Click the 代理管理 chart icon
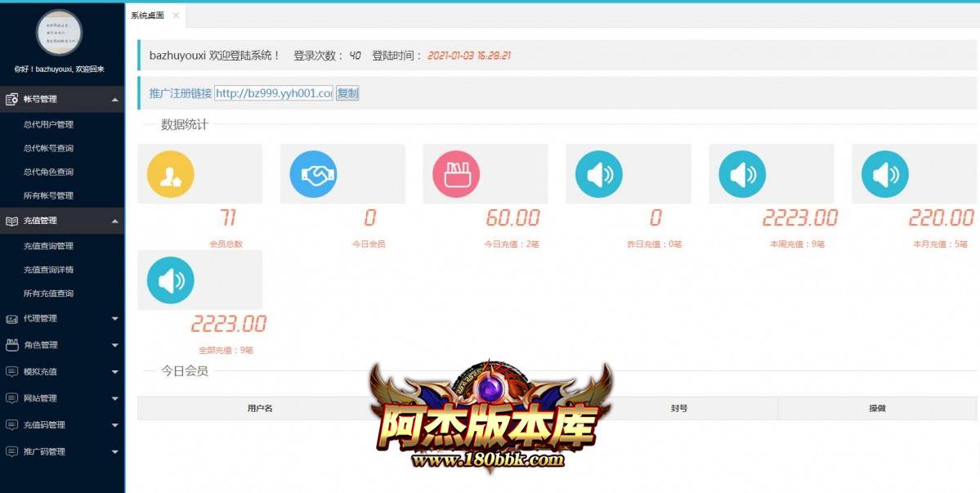This screenshot has height=493, width=980. (x=12, y=319)
